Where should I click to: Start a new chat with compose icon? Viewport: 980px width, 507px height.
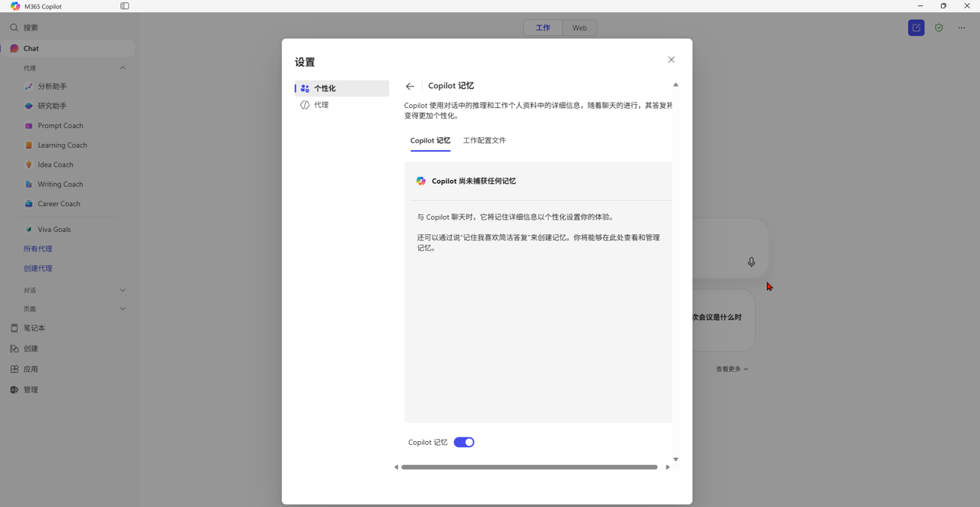coord(916,28)
